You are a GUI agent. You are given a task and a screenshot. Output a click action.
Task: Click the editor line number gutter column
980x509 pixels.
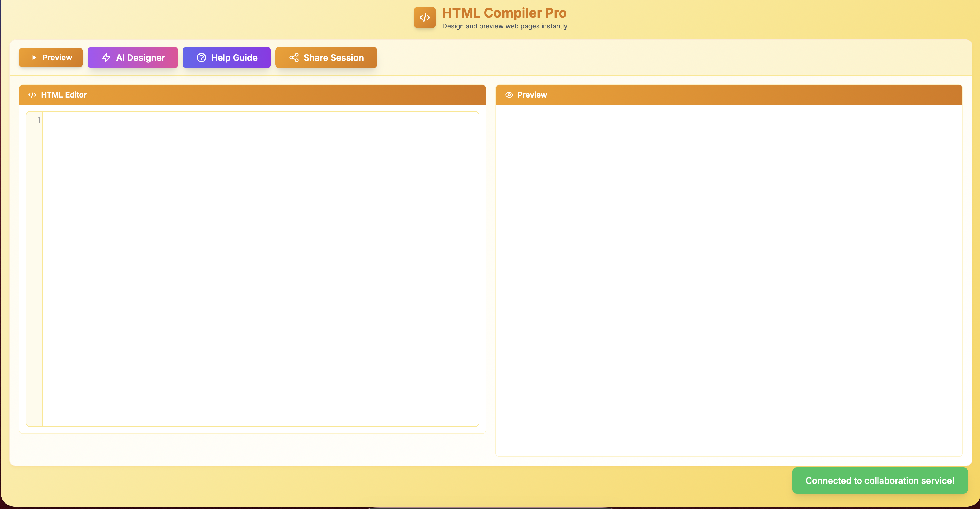(x=34, y=269)
